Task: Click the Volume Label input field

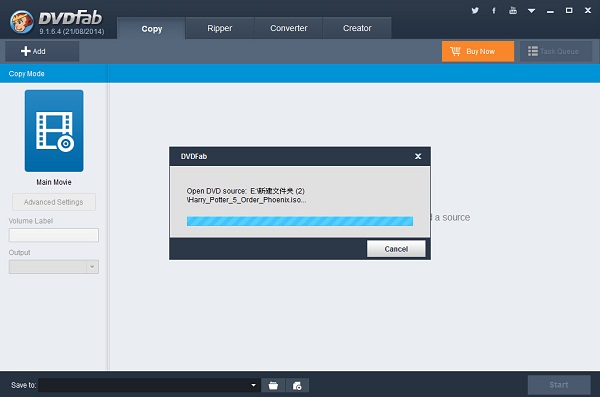Action: pyautogui.click(x=54, y=235)
